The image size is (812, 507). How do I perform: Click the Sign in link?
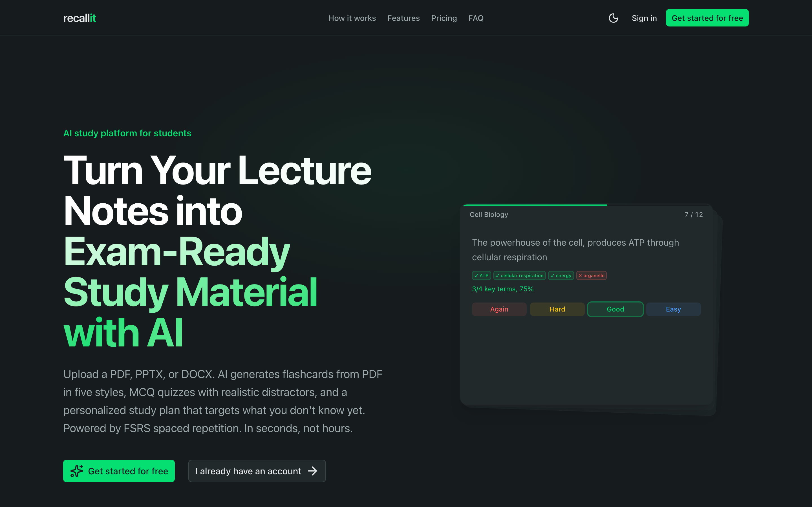point(644,18)
